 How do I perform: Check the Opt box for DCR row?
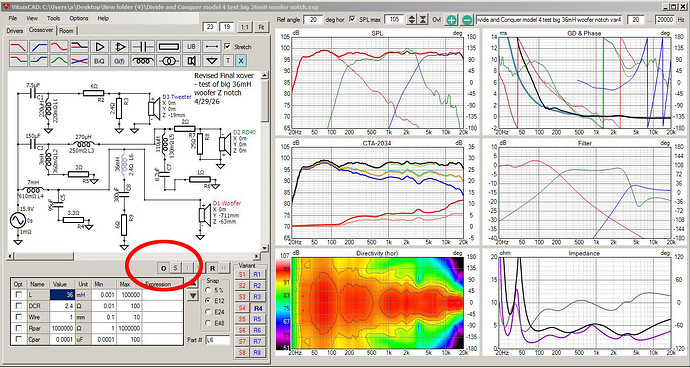pos(18,305)
